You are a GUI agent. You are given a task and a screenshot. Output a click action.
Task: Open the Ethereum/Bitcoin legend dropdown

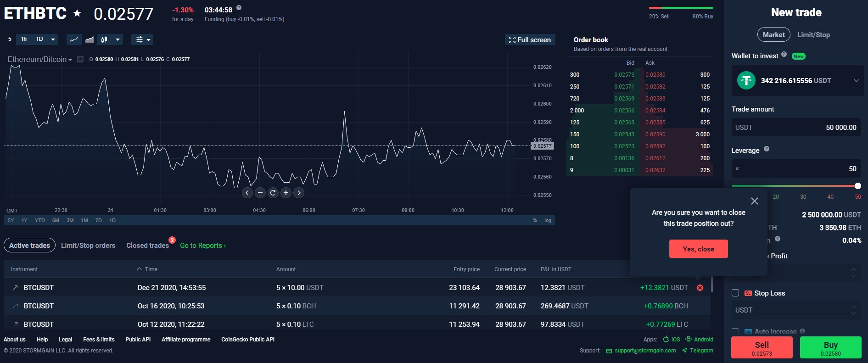click(70, 60)
